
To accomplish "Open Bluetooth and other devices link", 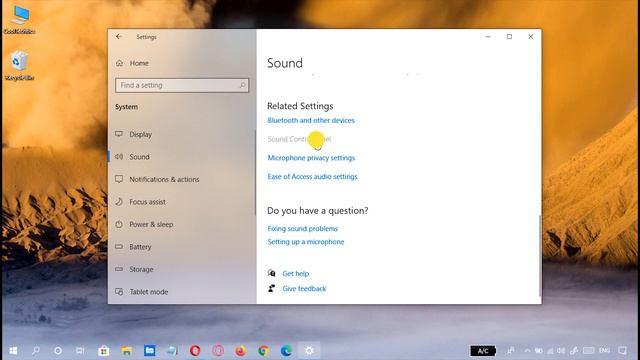I will click(311, 120).
